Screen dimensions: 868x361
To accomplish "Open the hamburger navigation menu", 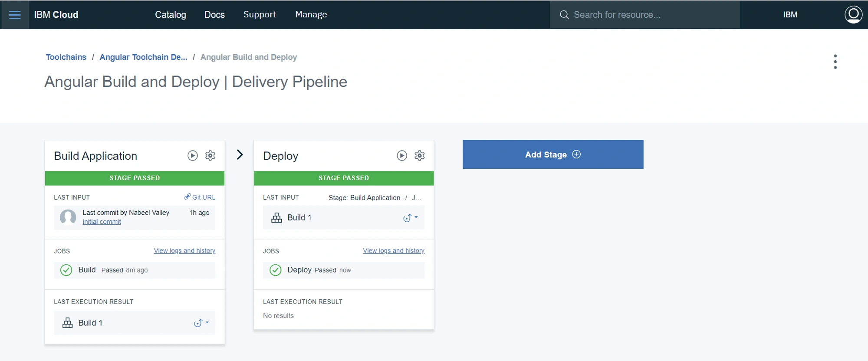I will point(15,15).
